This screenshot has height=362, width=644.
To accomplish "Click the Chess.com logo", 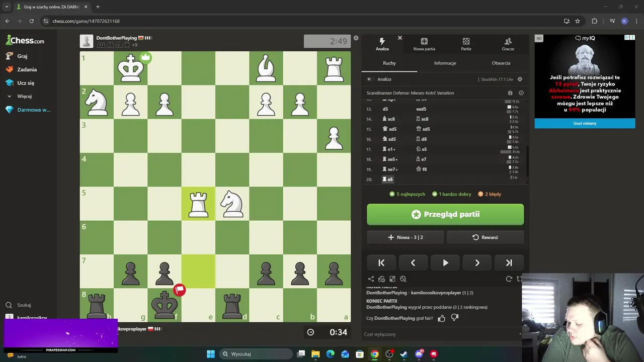I will pos(25,40).
